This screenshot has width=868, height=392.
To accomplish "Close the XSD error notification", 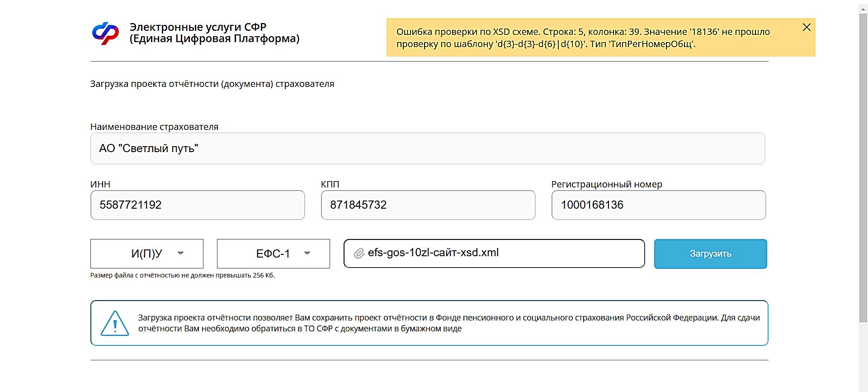I will 807,28.
